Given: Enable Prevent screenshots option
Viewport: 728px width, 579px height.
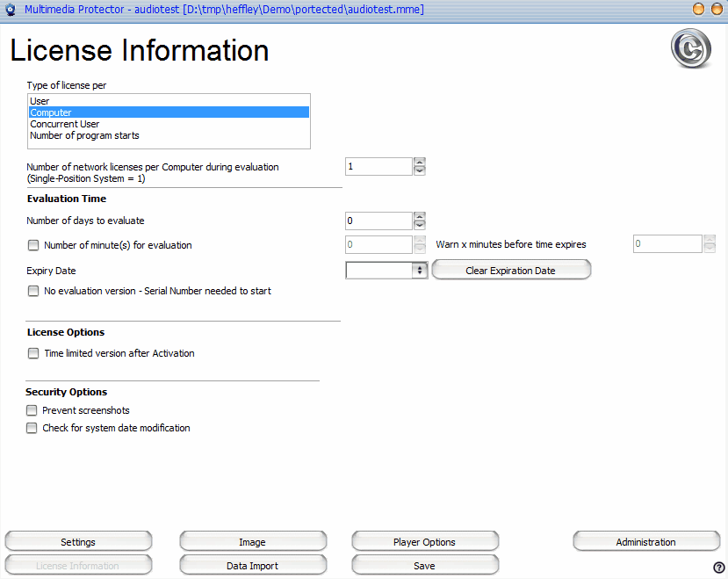Looking at the screenshot, I should click(32, 410).
